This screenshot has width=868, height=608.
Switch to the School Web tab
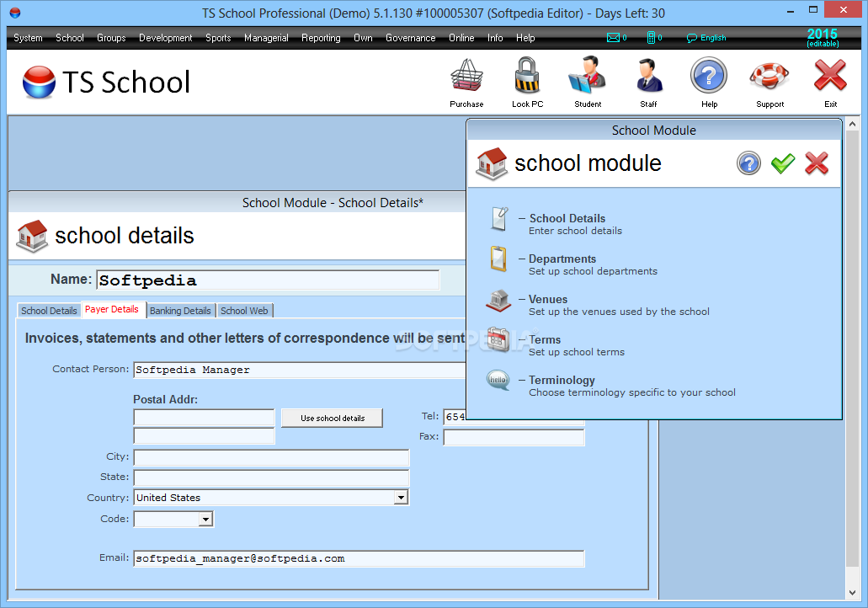click(x=244, y=311)
